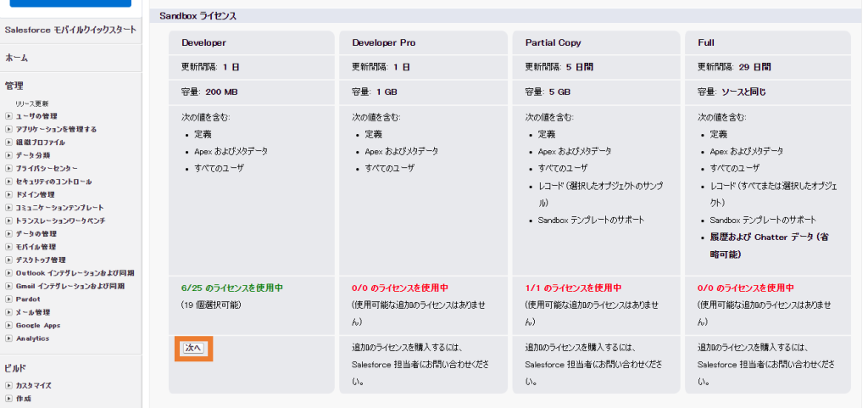Click the 次へ button under Developer
868x408 pixels.
click(193, 348)
